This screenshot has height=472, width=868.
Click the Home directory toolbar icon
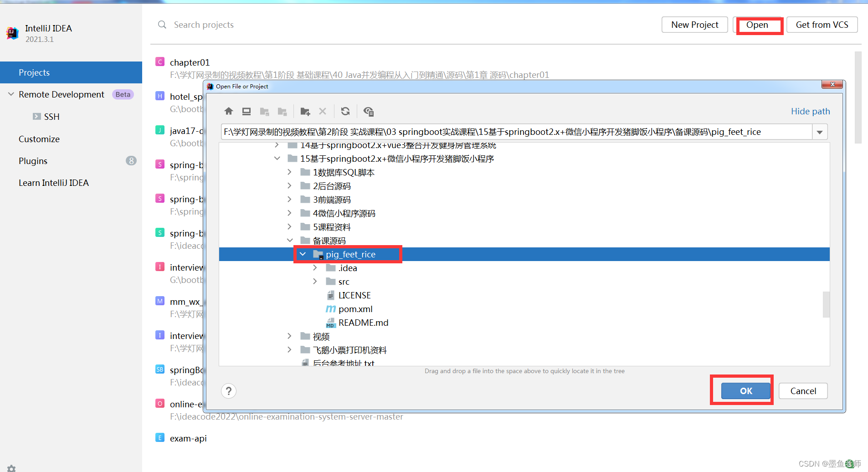coord(229,111)
